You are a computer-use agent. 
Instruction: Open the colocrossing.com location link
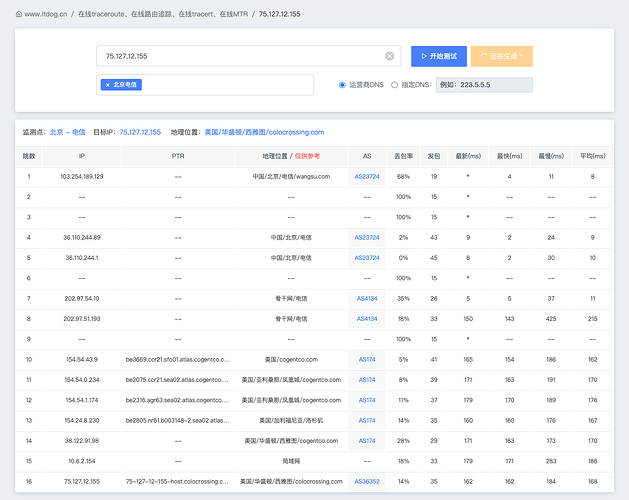[x=264, y=132]
